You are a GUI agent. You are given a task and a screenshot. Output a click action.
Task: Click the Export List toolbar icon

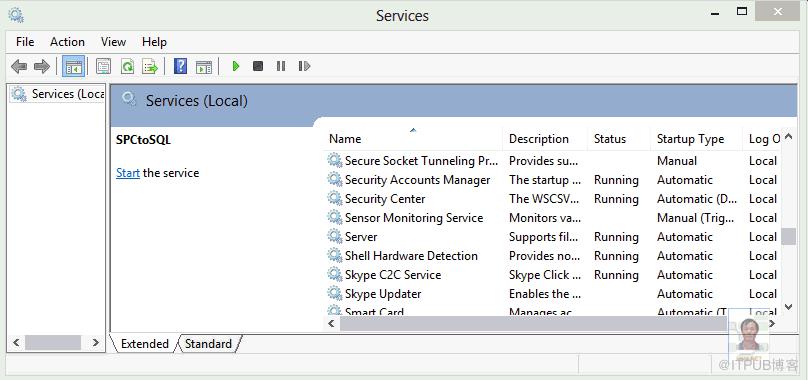[x=150, y=67]
